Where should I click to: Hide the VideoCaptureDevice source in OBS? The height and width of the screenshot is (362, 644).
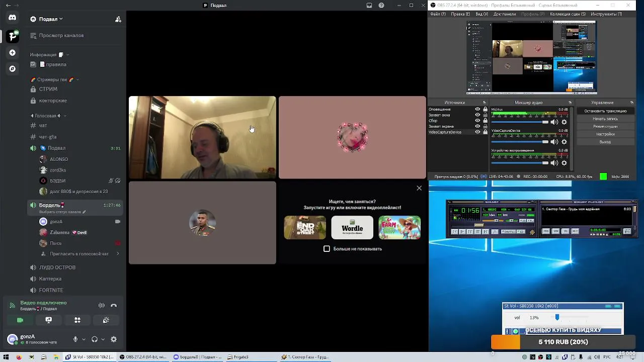[477, 132]
